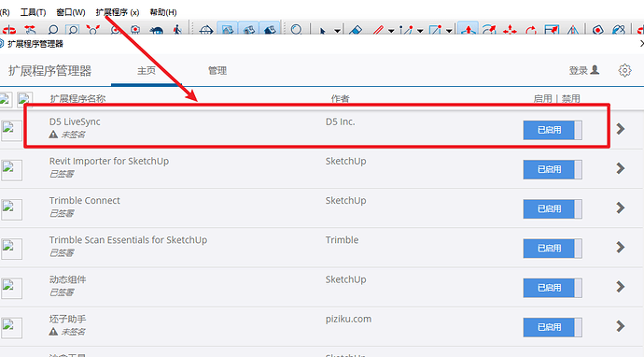Select the 坯子助手 extension name
644x357 pixels.
point(68,320)
